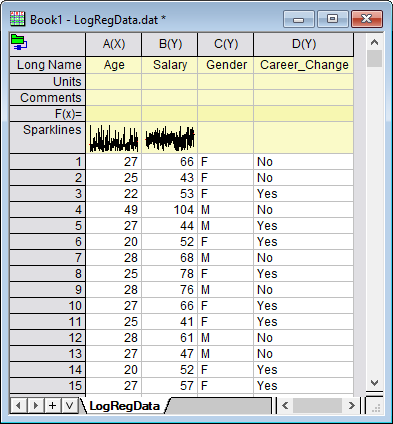Click Age cell 22 in row 3
The width and height of the screenshot is (393, 424).
(x=114, y=194)
